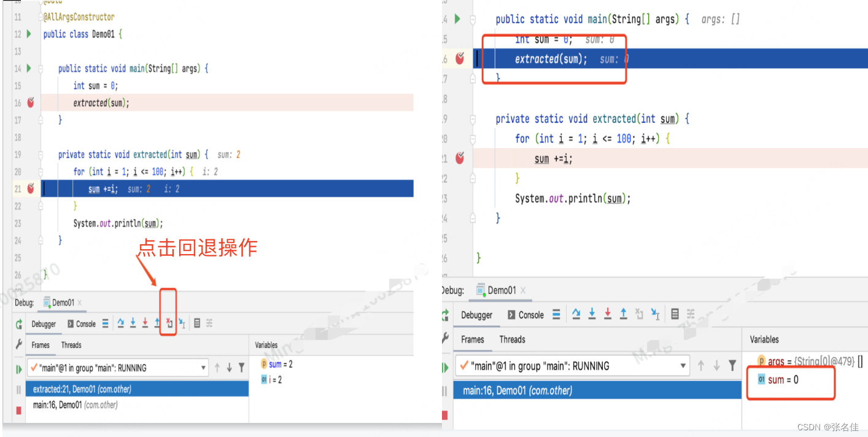
Task: Select next frame with down arrow, left screenshot
Action: coord(229,368)
